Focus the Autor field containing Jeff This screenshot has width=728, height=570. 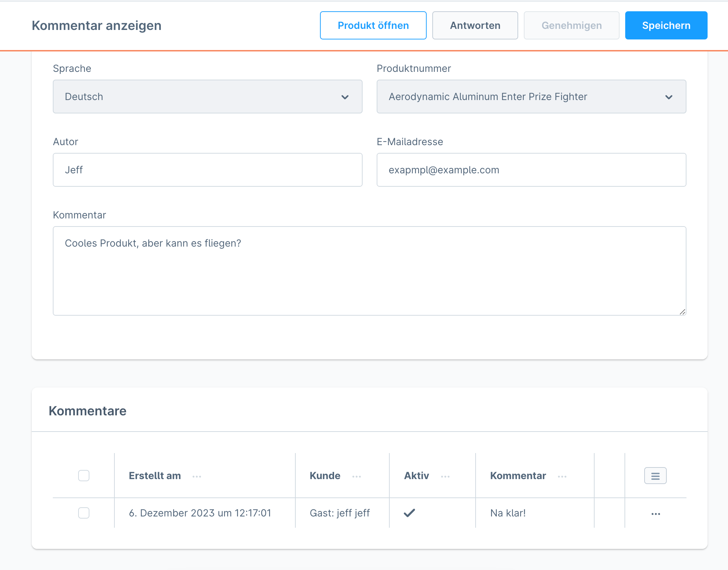click(208, 170)
